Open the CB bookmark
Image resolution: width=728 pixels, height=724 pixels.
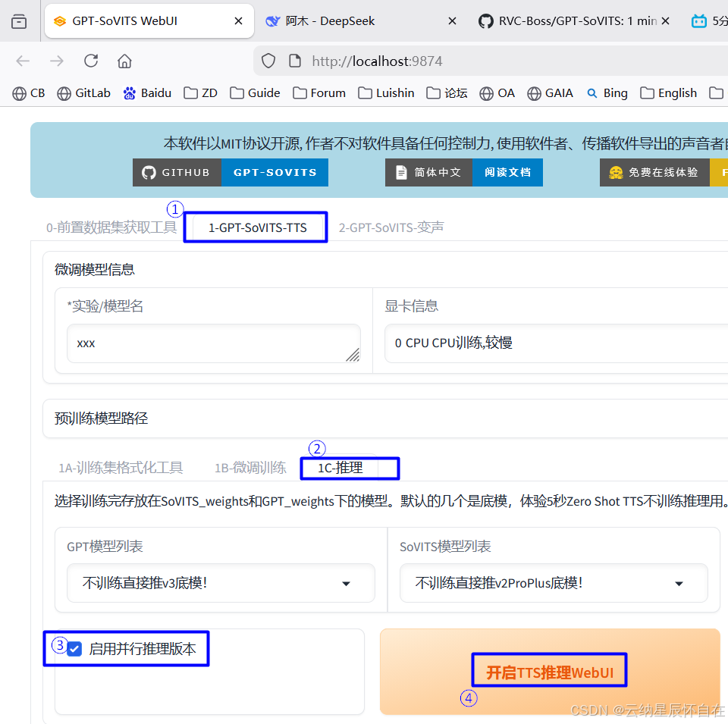coord(29,93)
